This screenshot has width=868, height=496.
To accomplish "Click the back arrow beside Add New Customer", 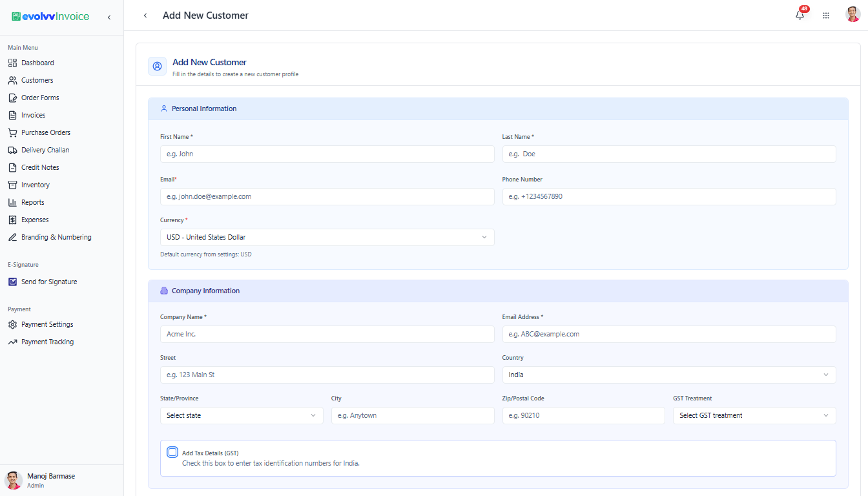I will point(145,15).
